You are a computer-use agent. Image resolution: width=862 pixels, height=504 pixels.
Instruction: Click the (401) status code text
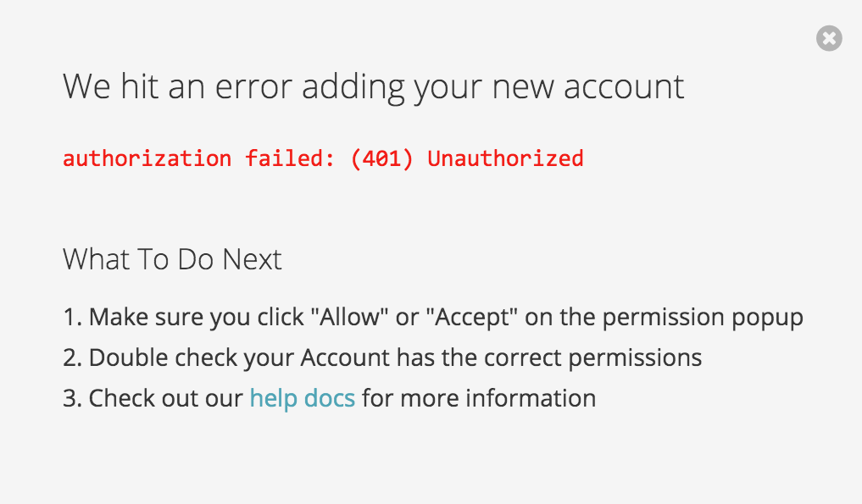tap(381, 159)
